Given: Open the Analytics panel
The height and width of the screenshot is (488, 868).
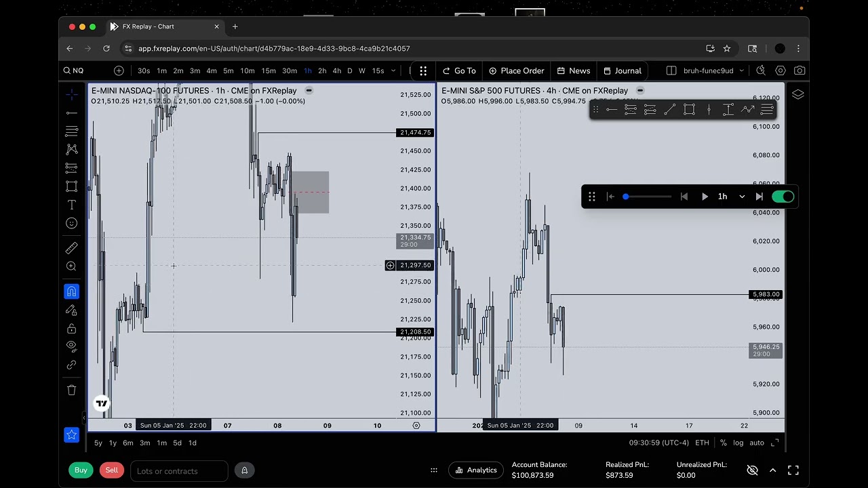Looking at the screenshot, I should point(476,470).
